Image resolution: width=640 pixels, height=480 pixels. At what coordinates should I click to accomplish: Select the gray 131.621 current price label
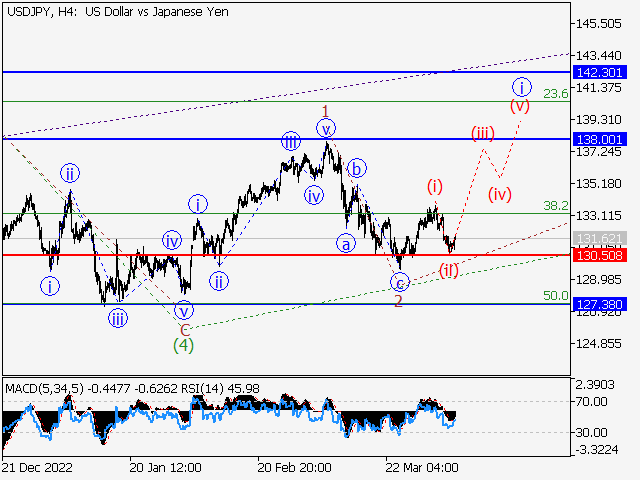[x=600, y=238]
